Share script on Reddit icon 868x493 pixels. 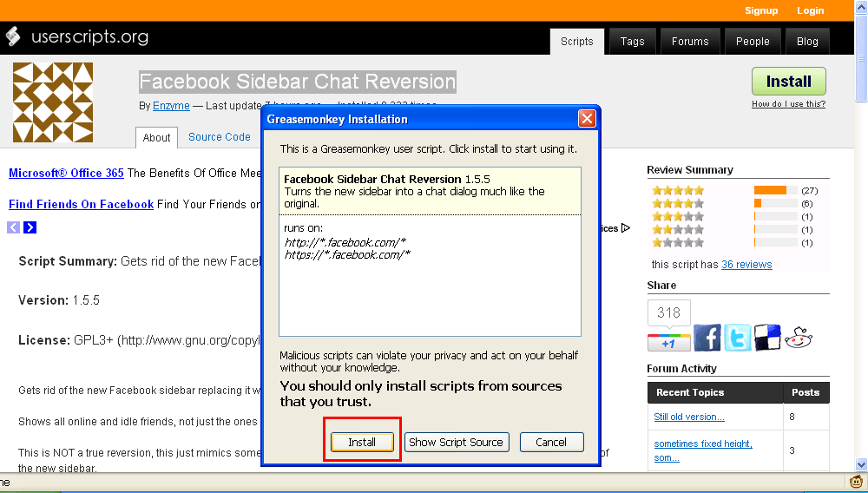(799, 338)
